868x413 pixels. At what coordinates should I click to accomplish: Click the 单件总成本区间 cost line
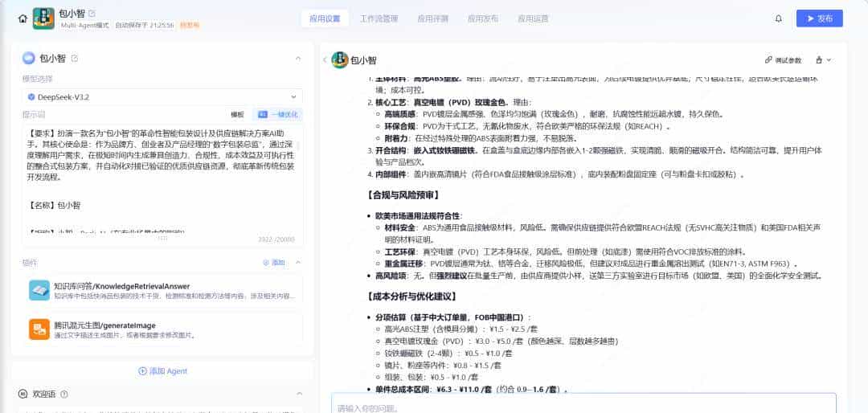[471, 390]
